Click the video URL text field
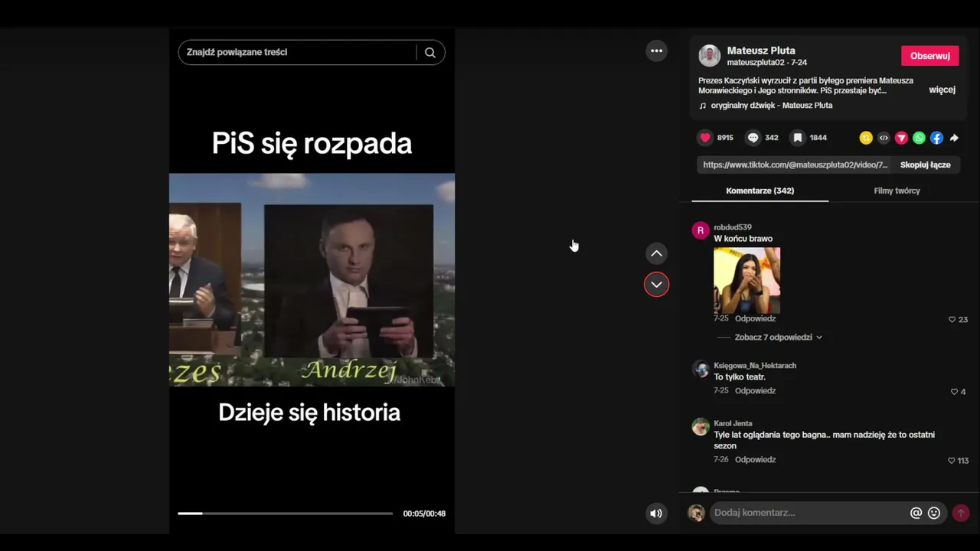This screenshot has height=551, width=980. (x=795, y=165)
